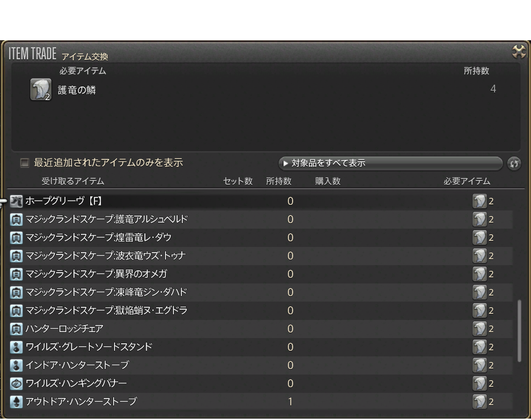Click the refresh icon beside the filter dropdown

pos(514,164)
